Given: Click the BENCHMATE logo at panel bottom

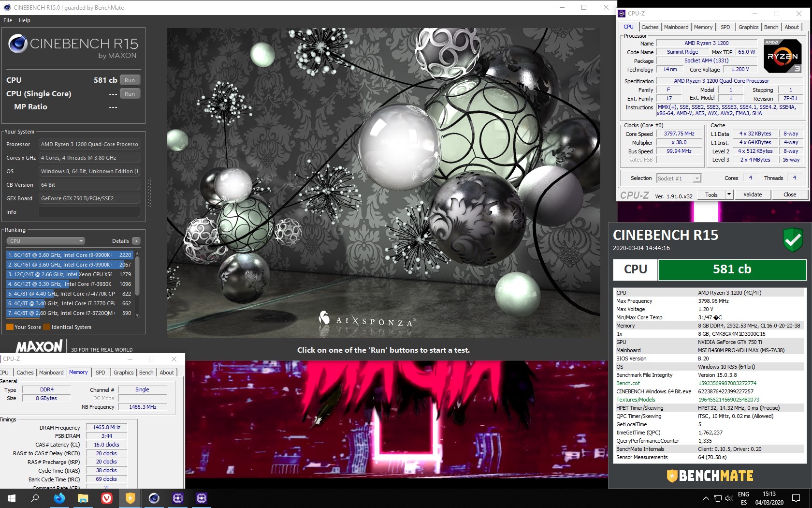Looking at the screenshot, I should point(710,476).
